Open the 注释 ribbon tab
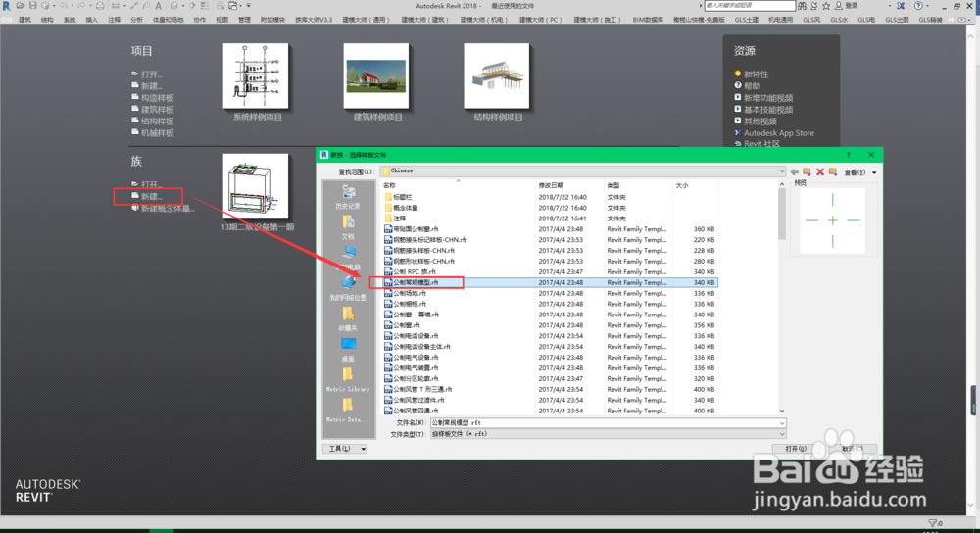Image resolution: width=980 pixels, height=533 pixels. click(x=115, y=20)
